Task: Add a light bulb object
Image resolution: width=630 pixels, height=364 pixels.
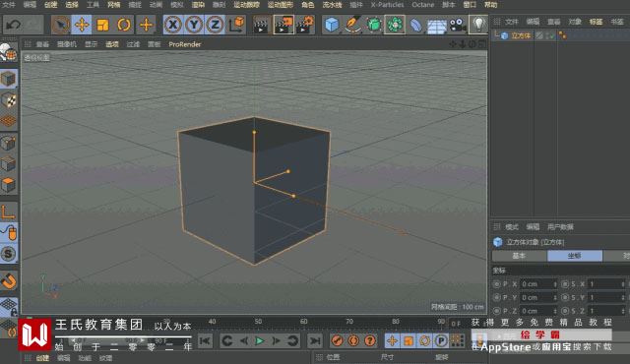Action: click(478, 24)
